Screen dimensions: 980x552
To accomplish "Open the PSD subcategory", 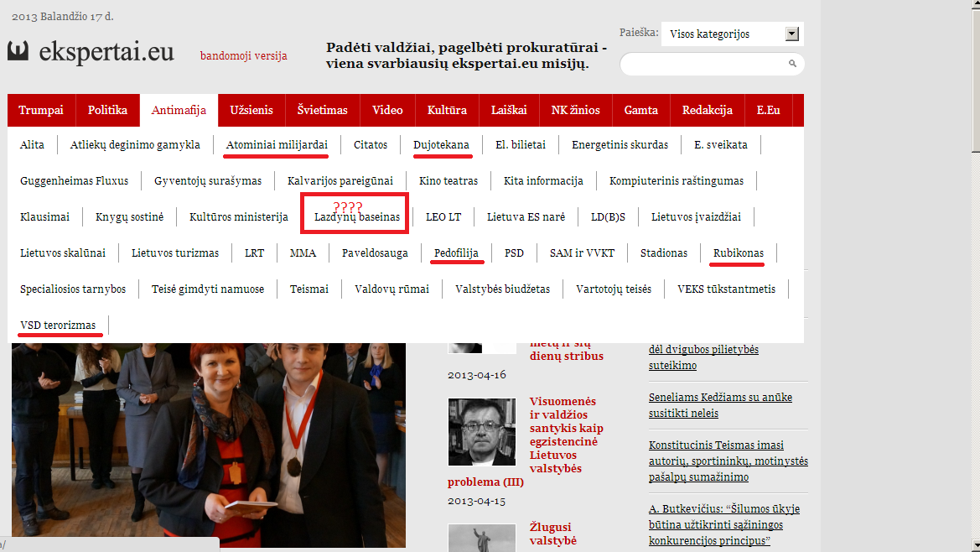I will (515, 253).
